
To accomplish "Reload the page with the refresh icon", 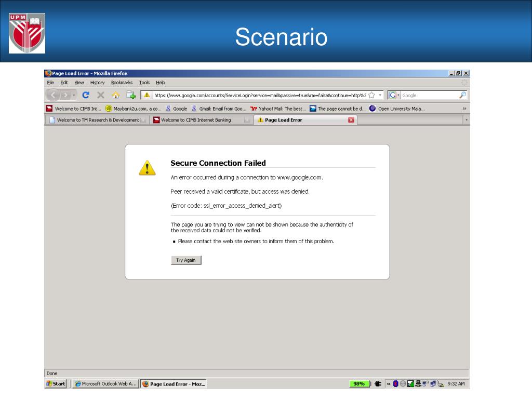I will [x=86, y=95].
